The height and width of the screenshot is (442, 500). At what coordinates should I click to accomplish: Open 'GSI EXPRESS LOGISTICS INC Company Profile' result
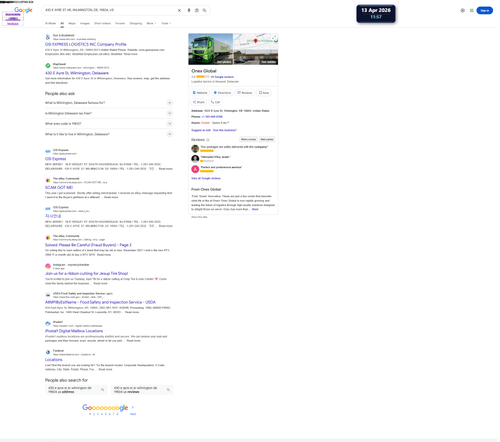tap(86, 44)
